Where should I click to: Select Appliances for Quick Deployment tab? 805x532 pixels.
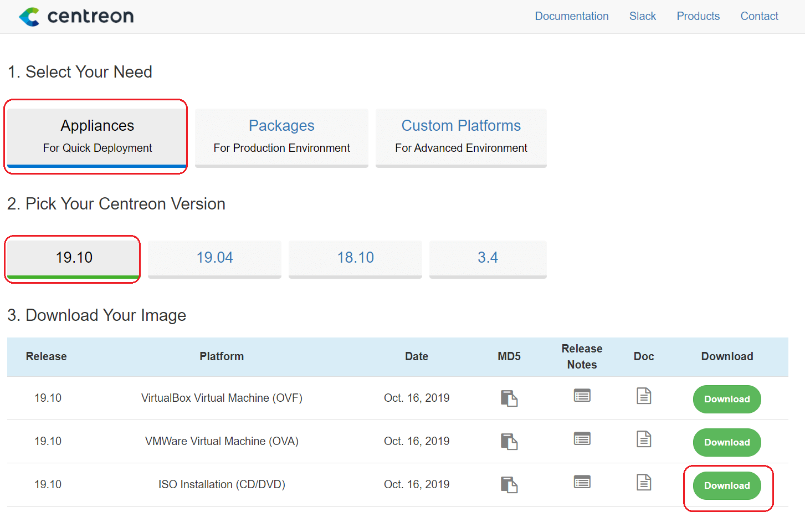(x=97, y=137)
